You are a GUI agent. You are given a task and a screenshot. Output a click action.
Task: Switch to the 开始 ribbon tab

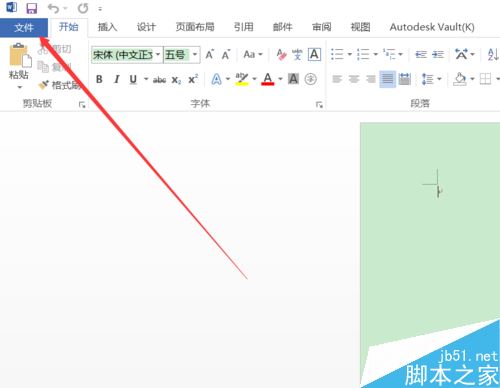tap(68, 27)
